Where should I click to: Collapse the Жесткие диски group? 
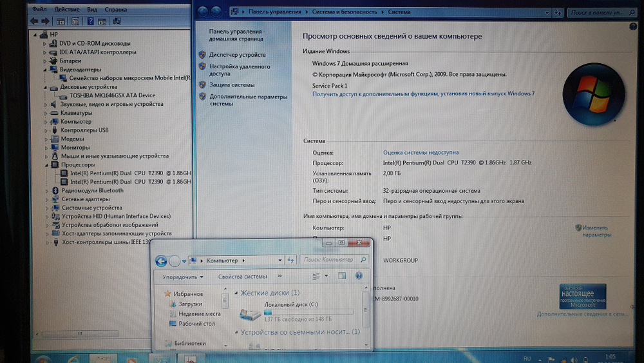pyautogui.click(x=236, y=293)
